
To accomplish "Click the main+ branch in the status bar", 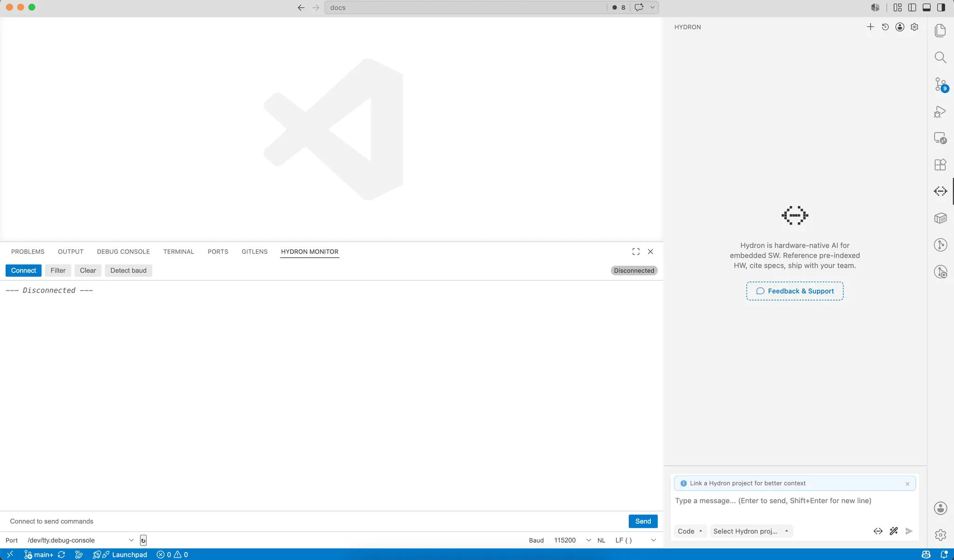I will click(39, 554).
